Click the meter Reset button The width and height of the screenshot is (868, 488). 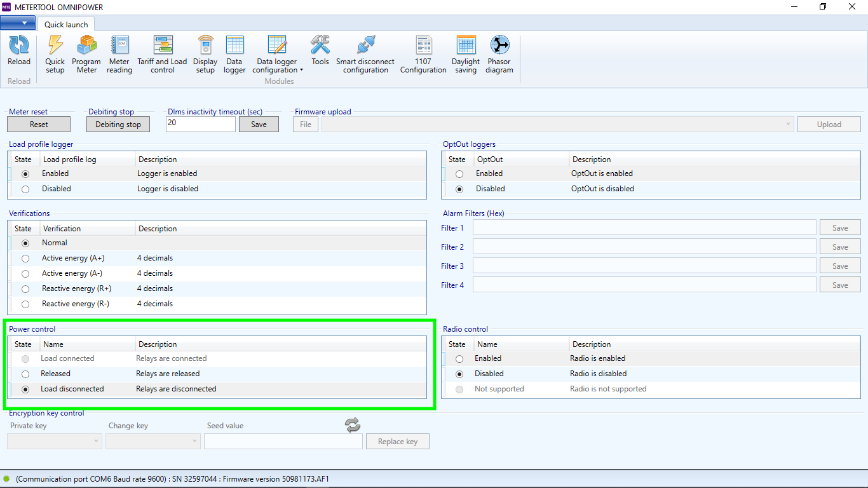[x=39, y=125]
